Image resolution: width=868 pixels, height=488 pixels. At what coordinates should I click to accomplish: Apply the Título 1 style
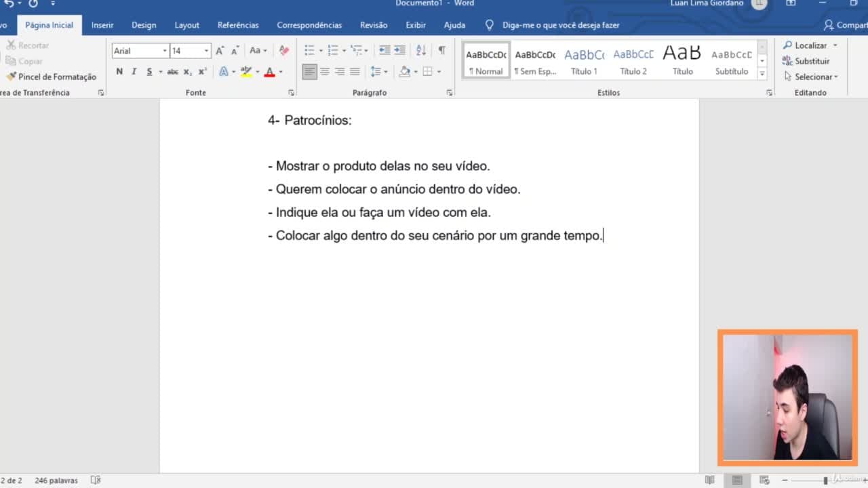[584, 61]
